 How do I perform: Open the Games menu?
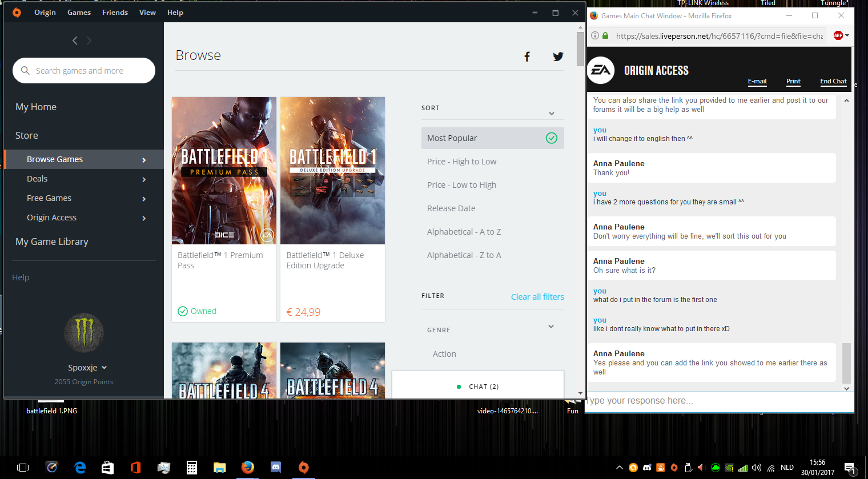(x=79, y=13)
